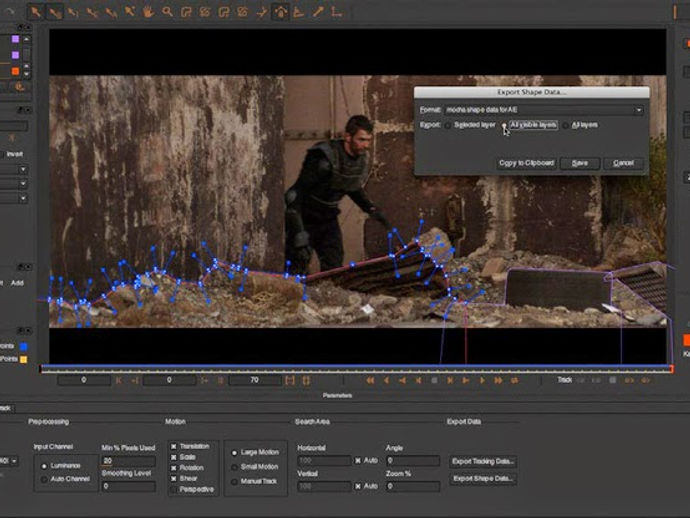The image size is (690, 518).
Task: Toggle the Horizontal Auto checkbox
Action: [358, 461]
